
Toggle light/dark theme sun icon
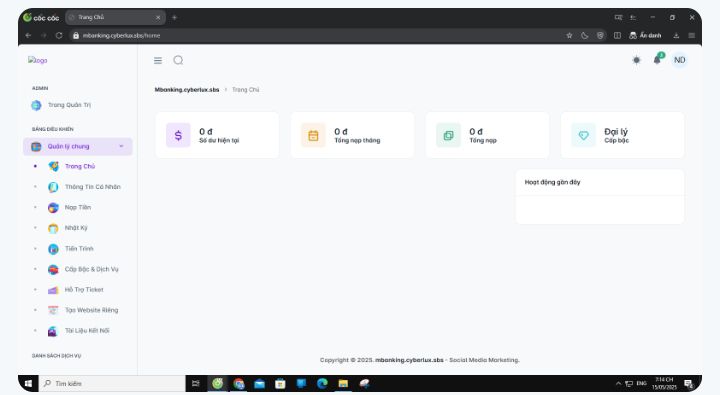[x=636, y=60]
